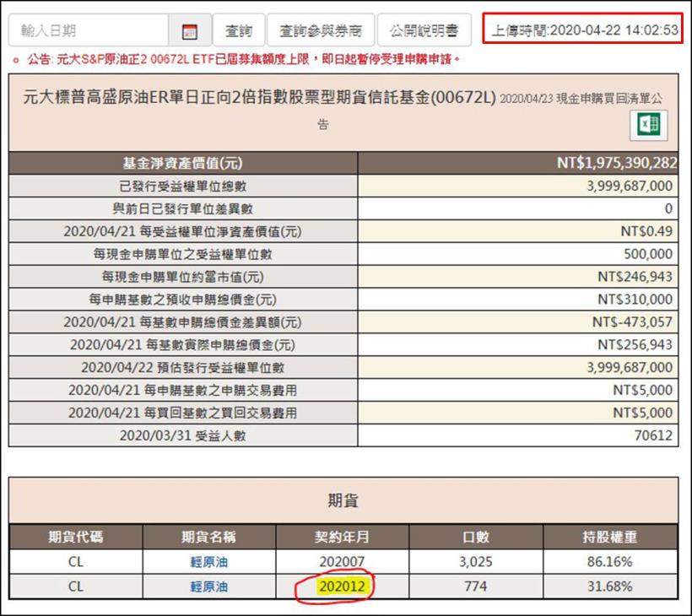Select the lot count 3,025

click(x=475, y=562)
